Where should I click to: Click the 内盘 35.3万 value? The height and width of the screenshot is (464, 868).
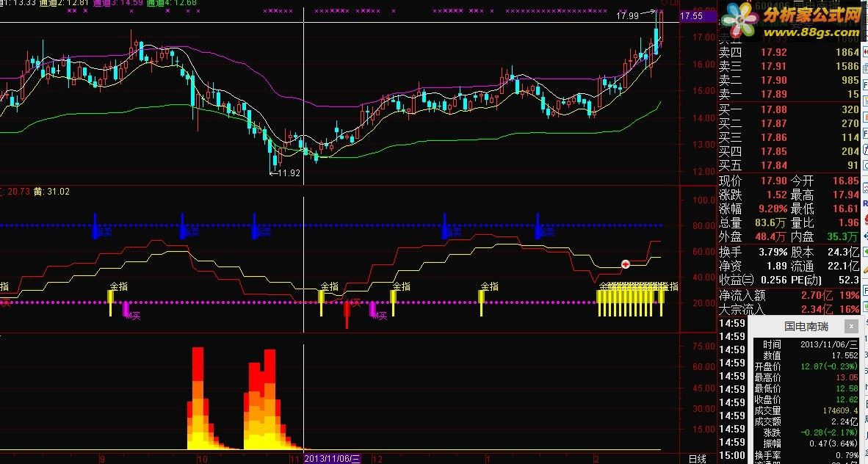pos(843,236)
